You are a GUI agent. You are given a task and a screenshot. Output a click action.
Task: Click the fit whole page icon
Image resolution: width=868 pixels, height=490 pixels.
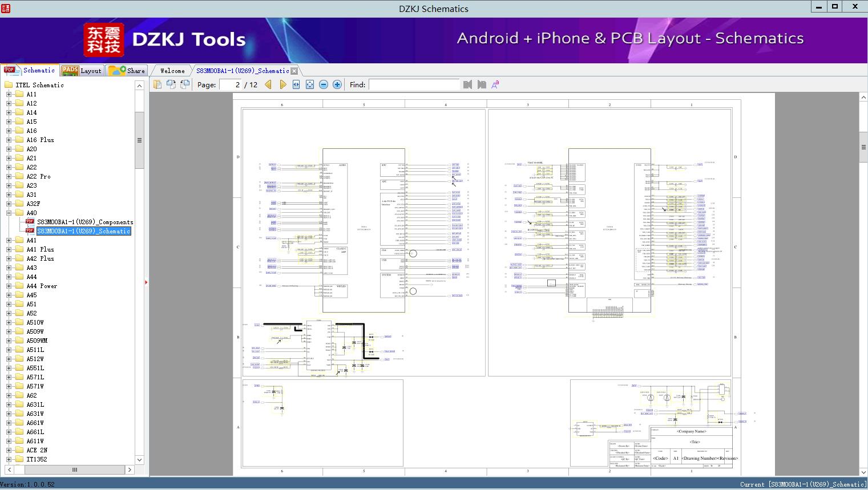[310, 84]
